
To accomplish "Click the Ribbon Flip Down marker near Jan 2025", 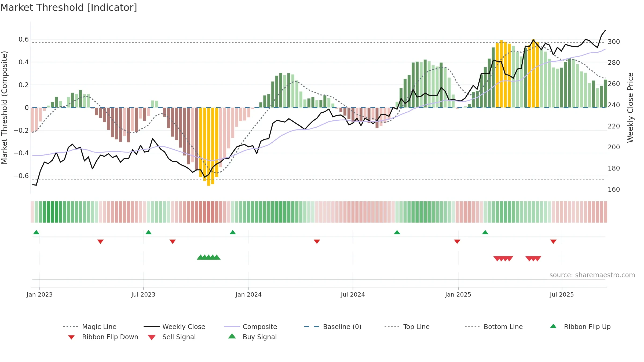I will [x=457, y=242].
